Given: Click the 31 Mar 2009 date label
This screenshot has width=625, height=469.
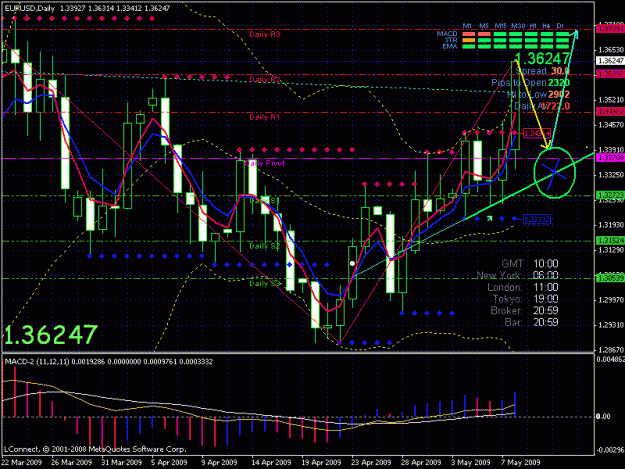Looking at the screenshot, I should [121, 462].
